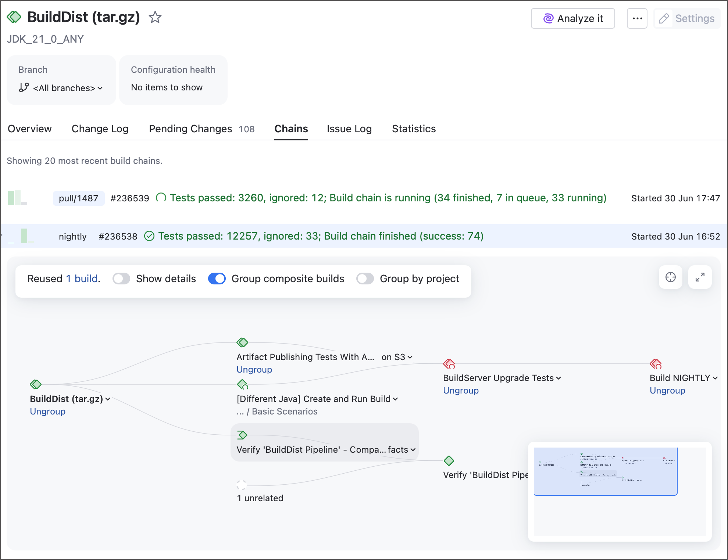Click the build history bars for nightly row
This screenshot has width=728, height=560.
[21, 236]
